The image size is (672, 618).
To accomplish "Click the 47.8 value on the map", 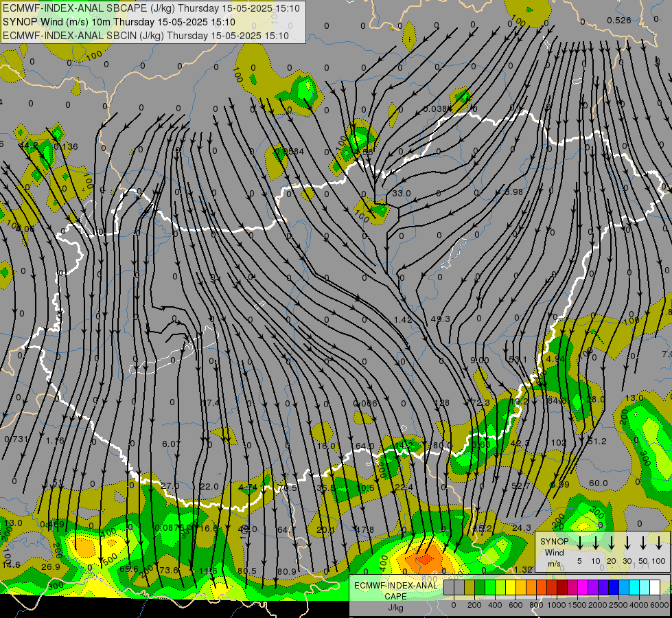I will click(x=364, y=529).
